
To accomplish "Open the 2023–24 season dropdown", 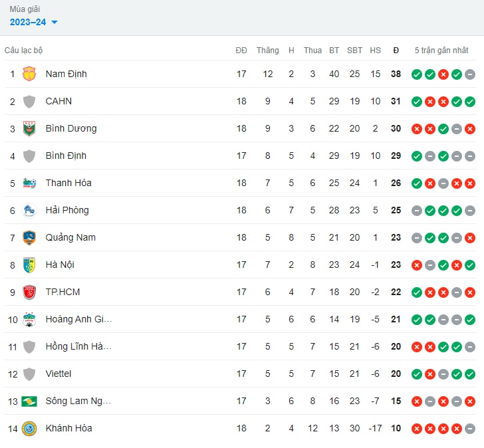I will (33, 22).
